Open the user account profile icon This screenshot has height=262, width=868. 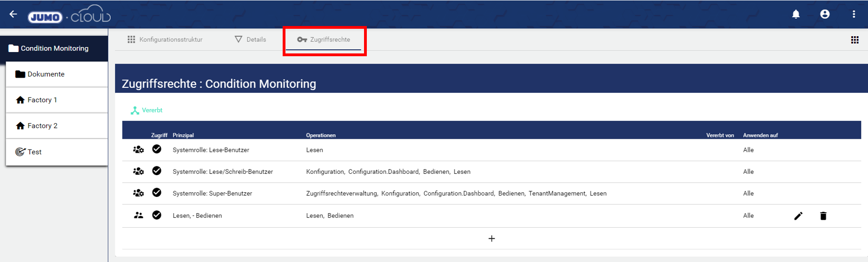tap(825, 14)
